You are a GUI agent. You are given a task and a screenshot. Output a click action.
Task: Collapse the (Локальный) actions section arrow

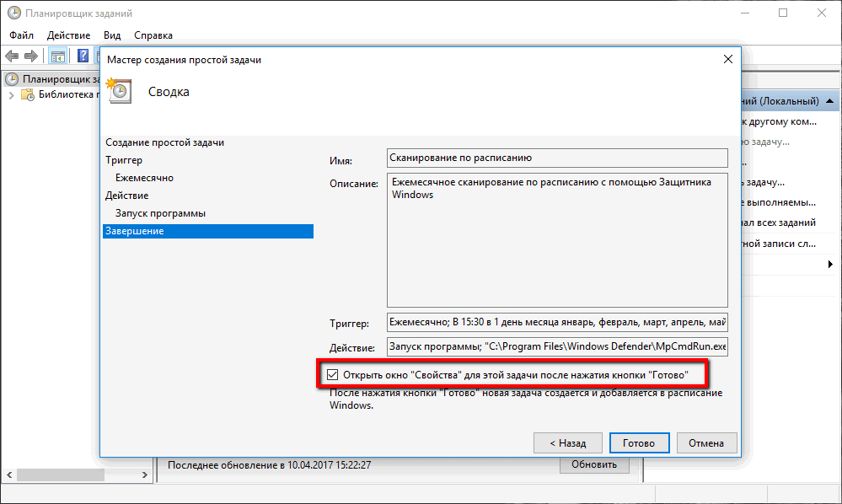pos(829,101)
